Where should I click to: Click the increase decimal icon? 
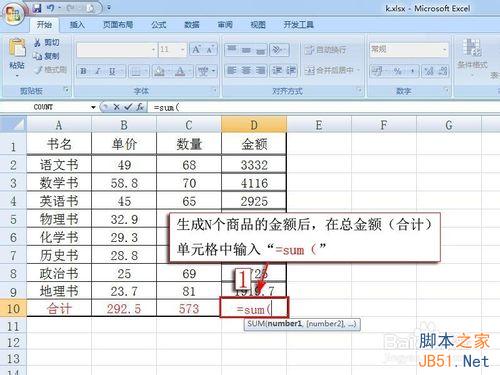[428, 71]
